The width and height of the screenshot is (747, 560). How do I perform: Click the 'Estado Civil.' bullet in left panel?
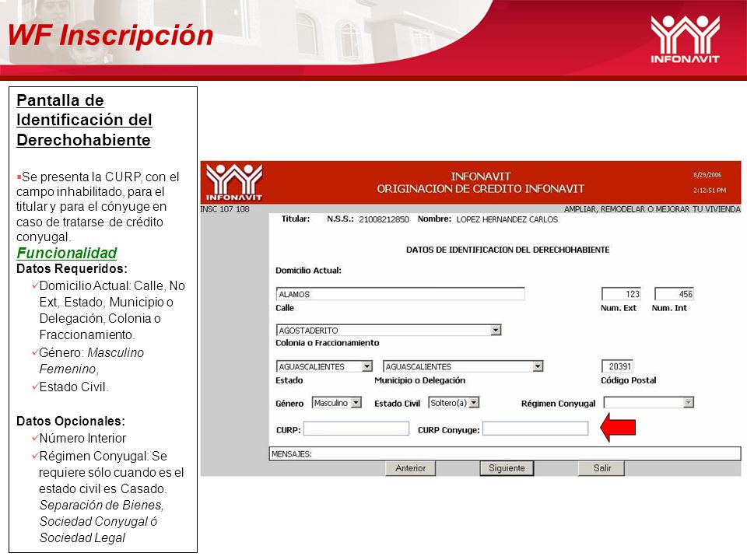pos(74,387)
